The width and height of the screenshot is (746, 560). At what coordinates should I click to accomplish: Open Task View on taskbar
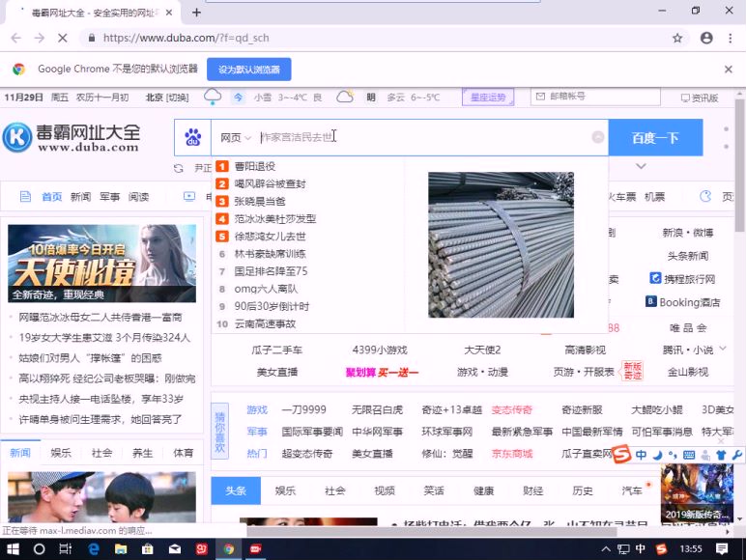pyautogui.click(x=65, y=549)
